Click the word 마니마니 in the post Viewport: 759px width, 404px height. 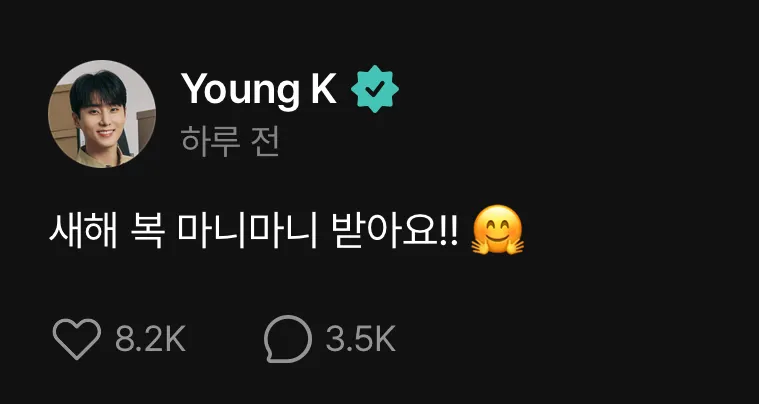coord(247,230)
